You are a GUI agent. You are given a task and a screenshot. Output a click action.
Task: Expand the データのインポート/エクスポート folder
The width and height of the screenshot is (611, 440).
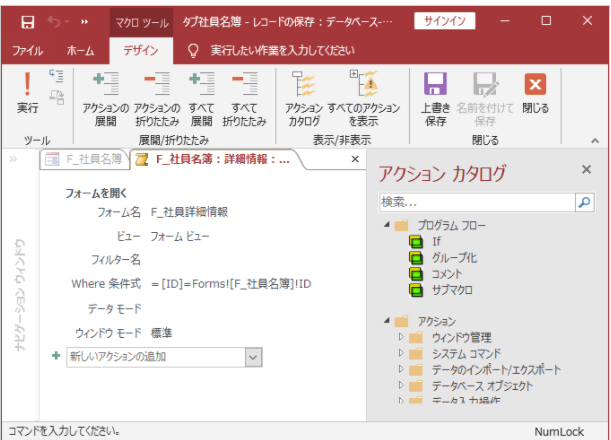(401, 369)
